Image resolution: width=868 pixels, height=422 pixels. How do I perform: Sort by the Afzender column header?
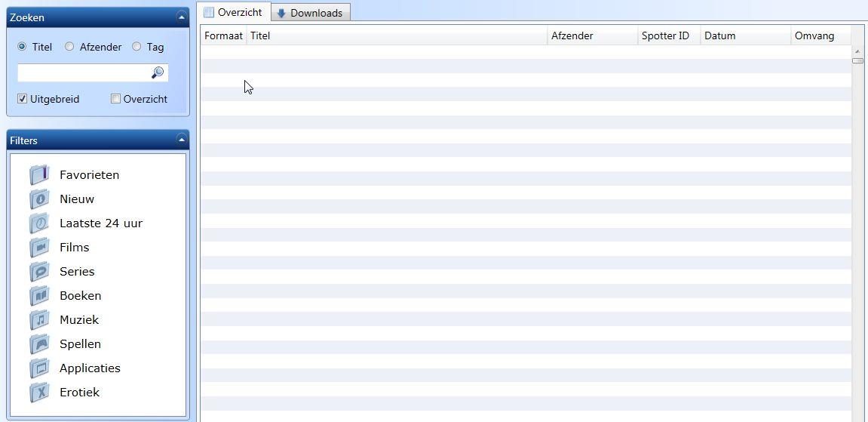click(593, 36)
